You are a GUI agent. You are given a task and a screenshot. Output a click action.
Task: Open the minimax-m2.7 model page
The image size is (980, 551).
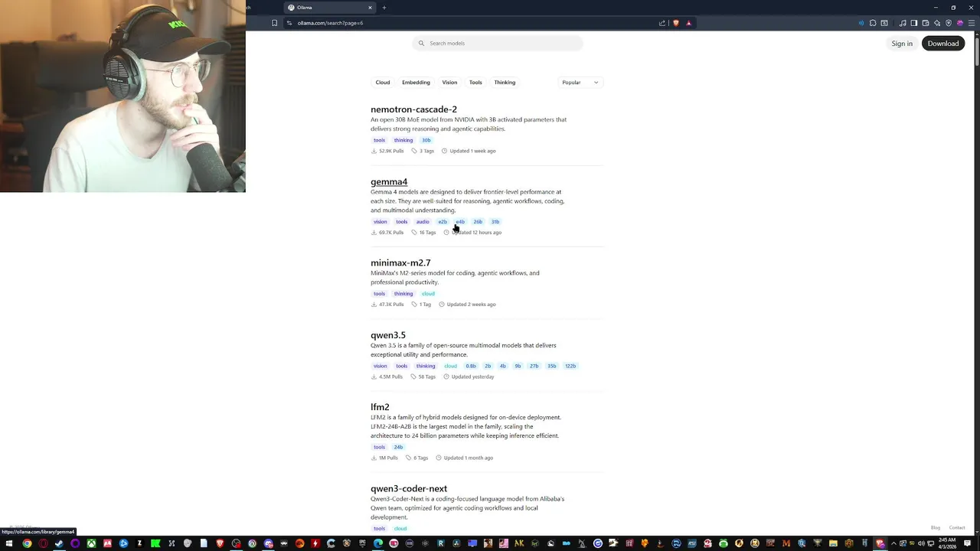pos(400,262)
